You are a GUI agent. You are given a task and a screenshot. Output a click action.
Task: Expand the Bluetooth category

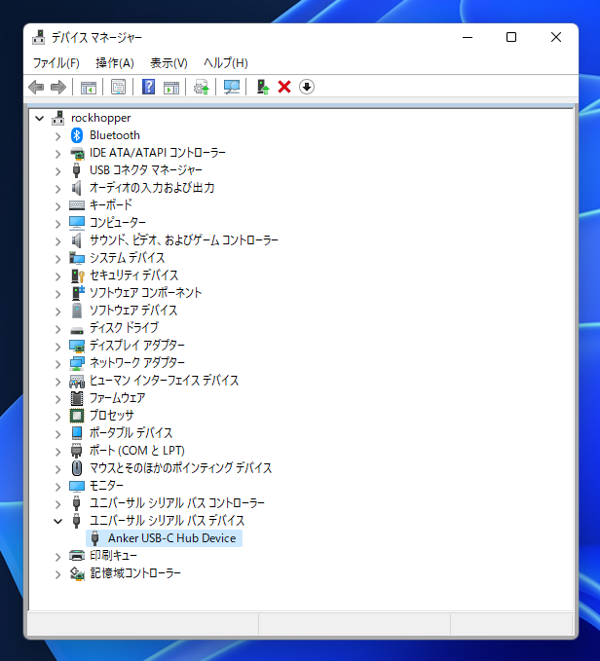(x=58, y=136)
